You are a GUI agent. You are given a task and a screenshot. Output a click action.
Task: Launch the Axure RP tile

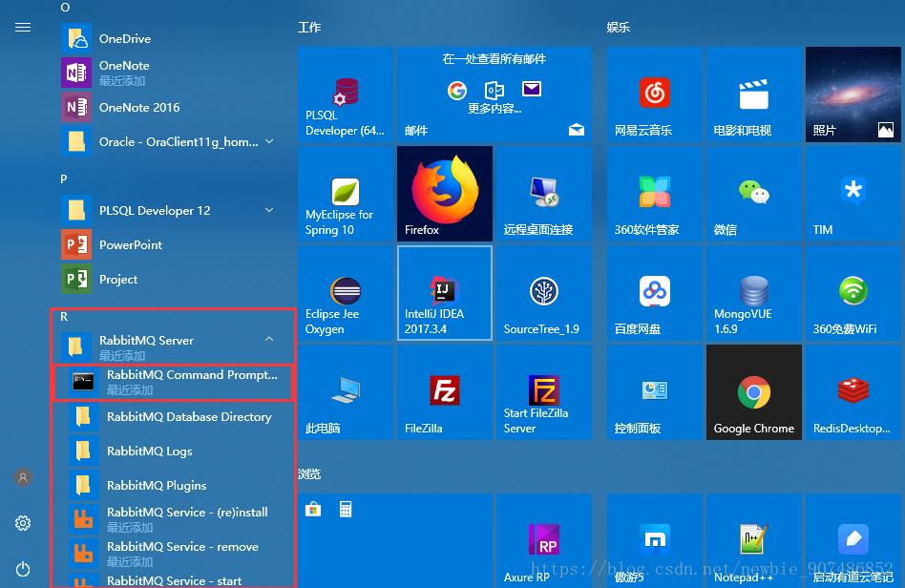tap(544, 540)
